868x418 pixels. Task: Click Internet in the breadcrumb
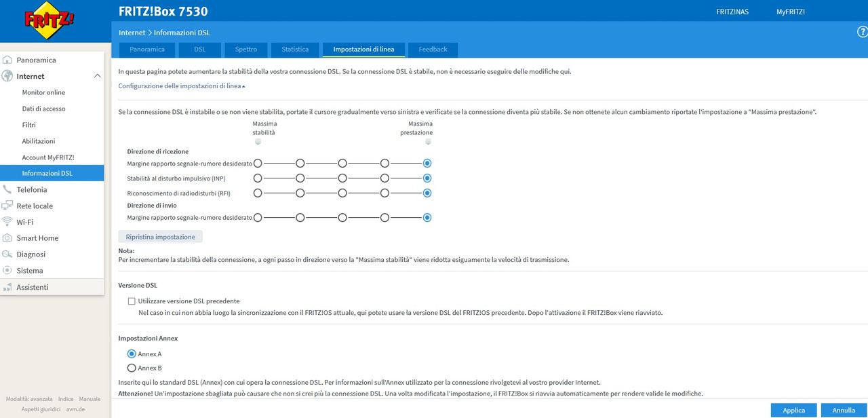[132, 33]
